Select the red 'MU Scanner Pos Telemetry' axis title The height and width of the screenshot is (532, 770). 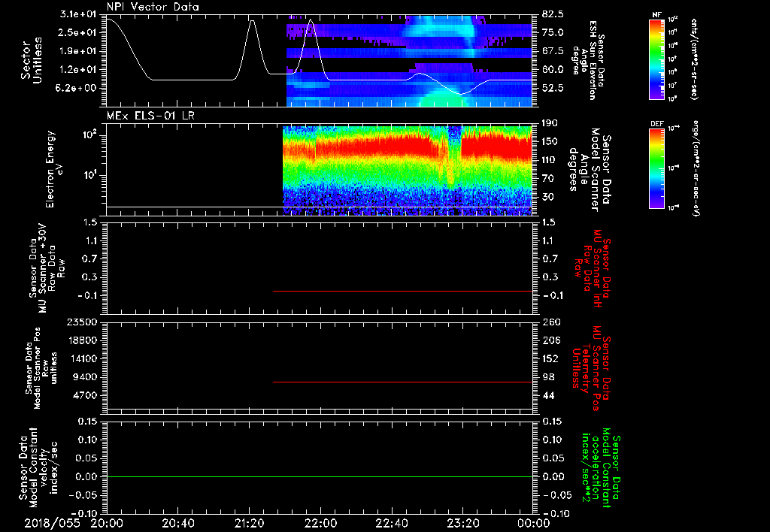tap(591, 368)
